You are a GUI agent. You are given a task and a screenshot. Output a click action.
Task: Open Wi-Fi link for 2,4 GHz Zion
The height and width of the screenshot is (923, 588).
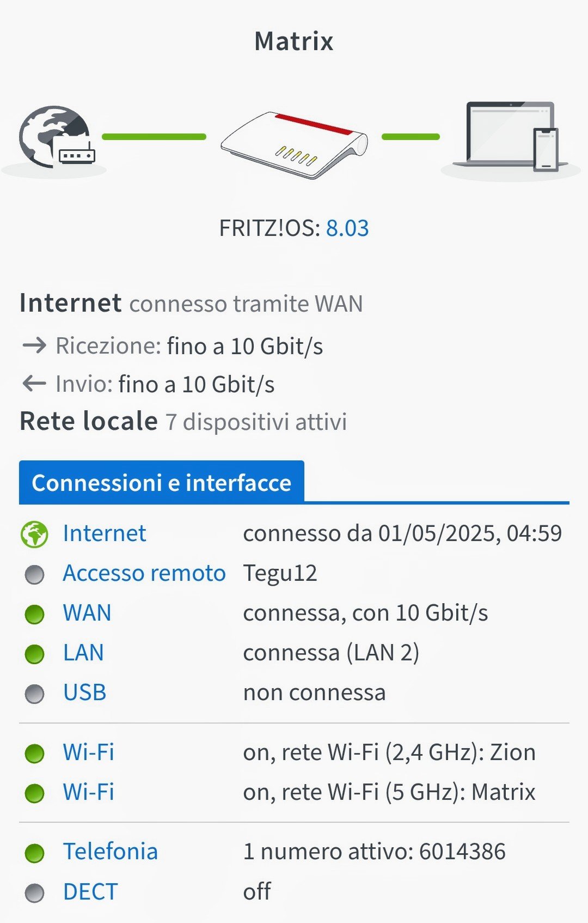pyautogui.click(x=89, y=752)
